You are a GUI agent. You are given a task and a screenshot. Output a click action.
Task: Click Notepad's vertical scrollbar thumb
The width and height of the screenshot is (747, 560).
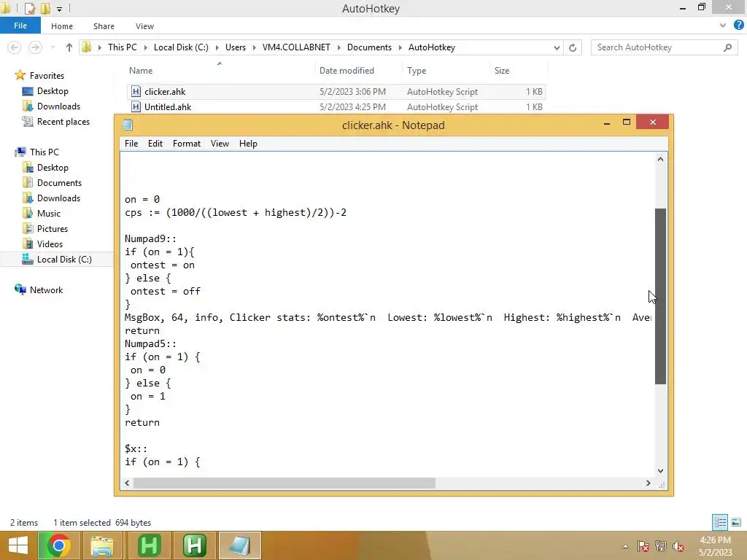[660, 296]
